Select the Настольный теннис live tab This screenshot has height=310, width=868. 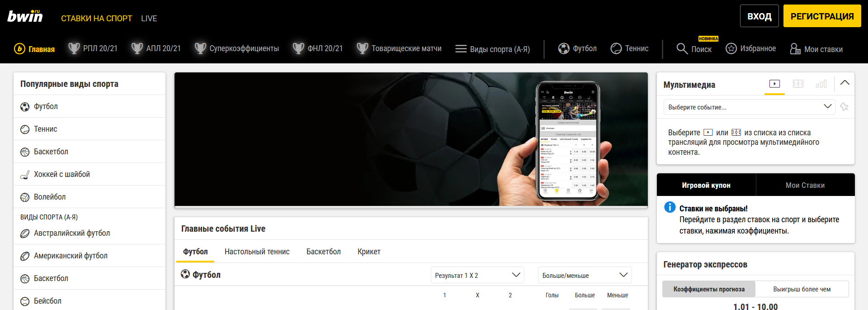pyautogui.click(x=257, y=252)
